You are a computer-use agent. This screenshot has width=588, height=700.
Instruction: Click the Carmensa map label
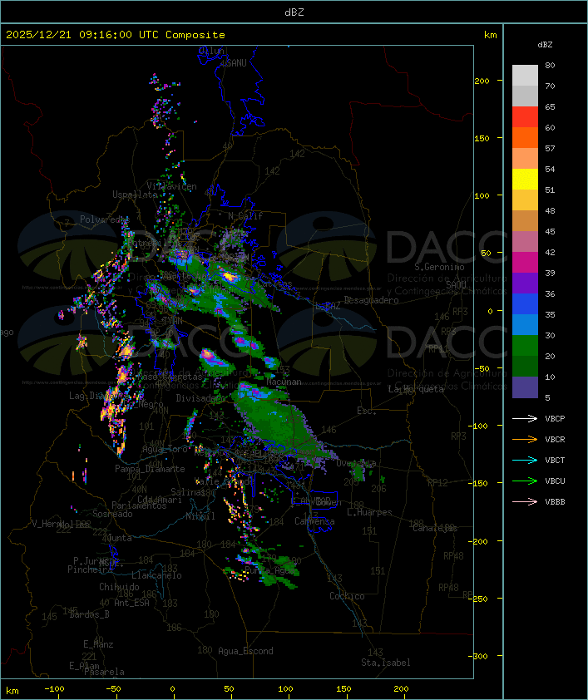(314, 521)
